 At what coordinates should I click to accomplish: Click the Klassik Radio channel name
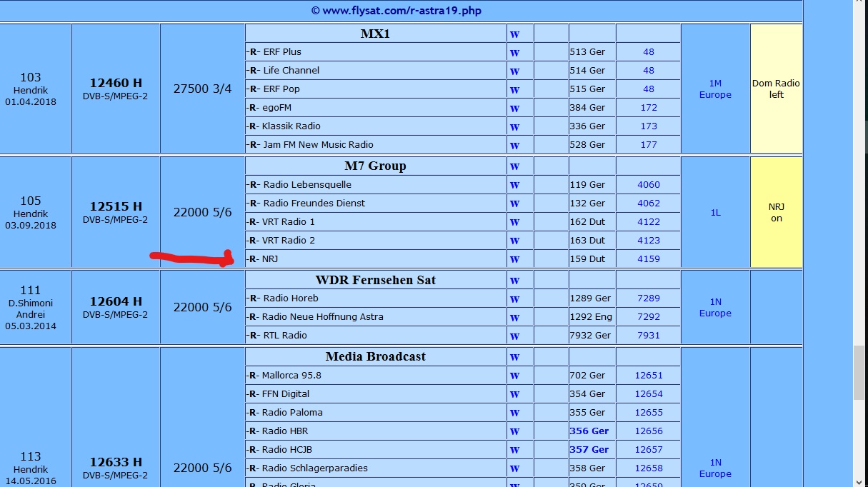(x=291, y=126)
